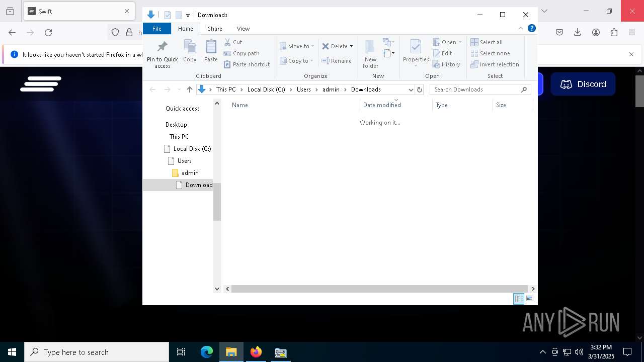Click quick access Properties toolbar icon
The width and height of the screenshot is (644, 362).
tap(168, 15)
